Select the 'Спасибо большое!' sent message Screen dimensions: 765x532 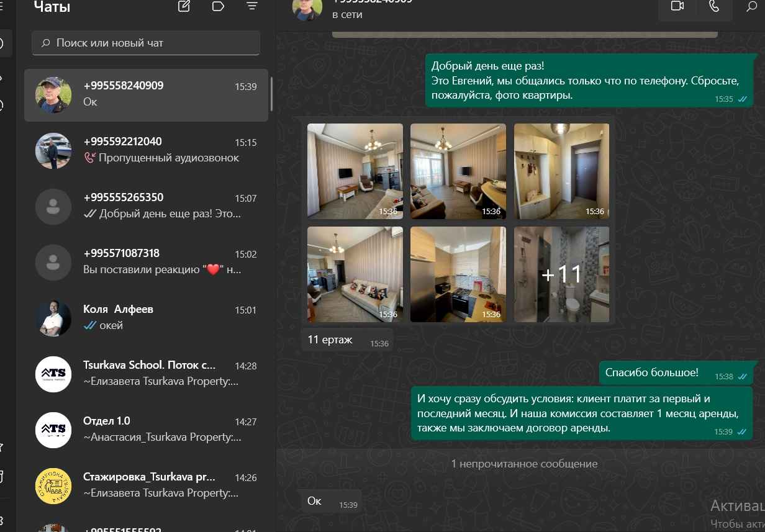point(677,373)
